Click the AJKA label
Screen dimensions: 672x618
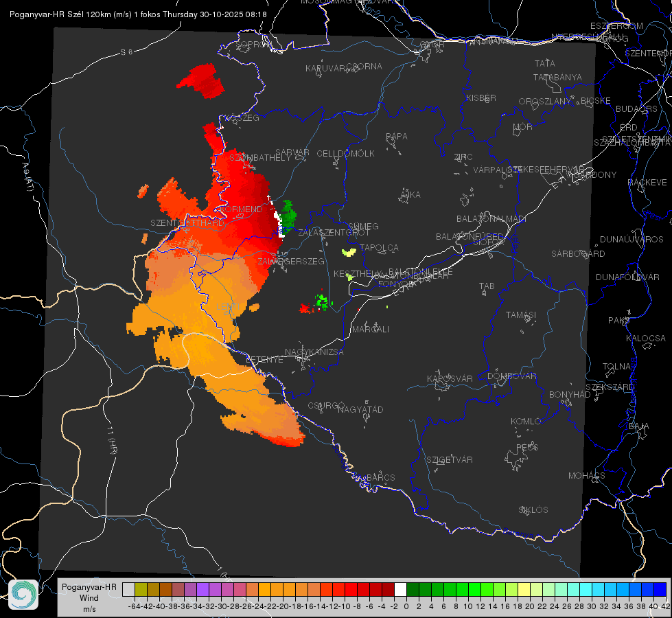[x=410, y=195]
